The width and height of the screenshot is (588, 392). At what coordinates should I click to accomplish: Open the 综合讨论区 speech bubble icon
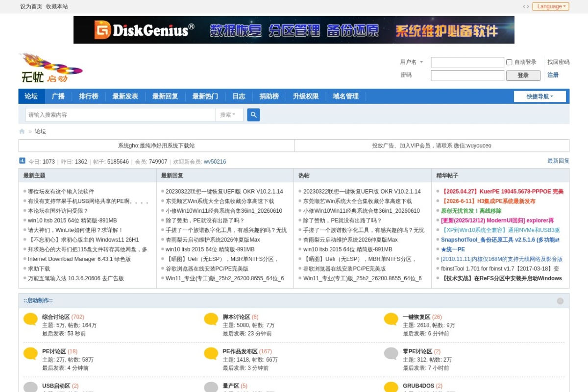point(30,319)
